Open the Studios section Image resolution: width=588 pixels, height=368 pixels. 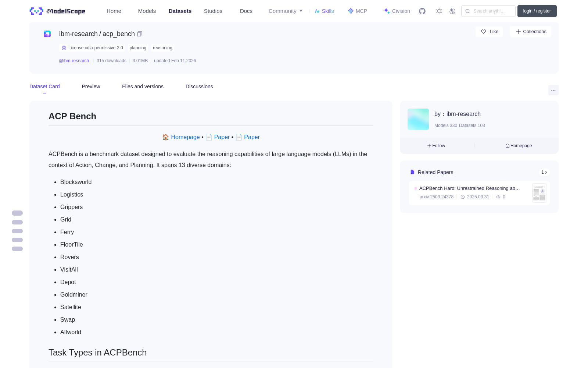tap(213, 11)
